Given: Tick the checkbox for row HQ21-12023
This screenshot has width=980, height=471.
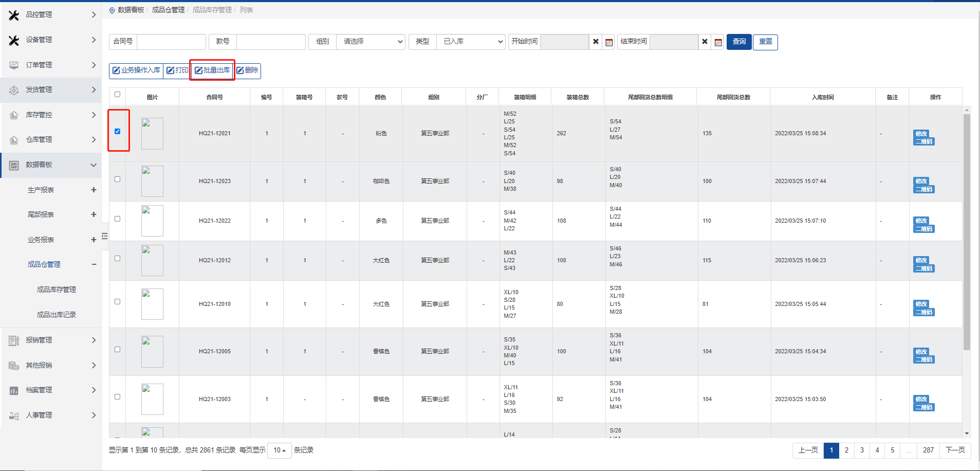Looking at the screenshot, I should click(117, 179).
